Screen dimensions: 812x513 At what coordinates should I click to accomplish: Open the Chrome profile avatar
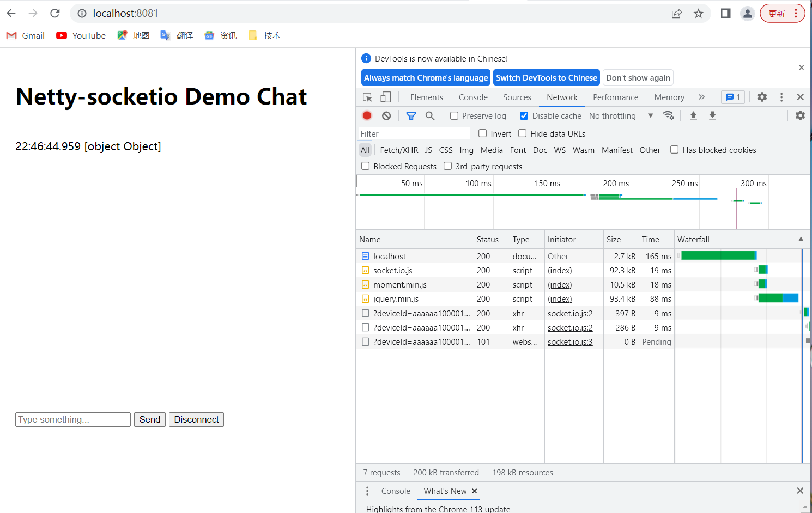tap(748, 14)
